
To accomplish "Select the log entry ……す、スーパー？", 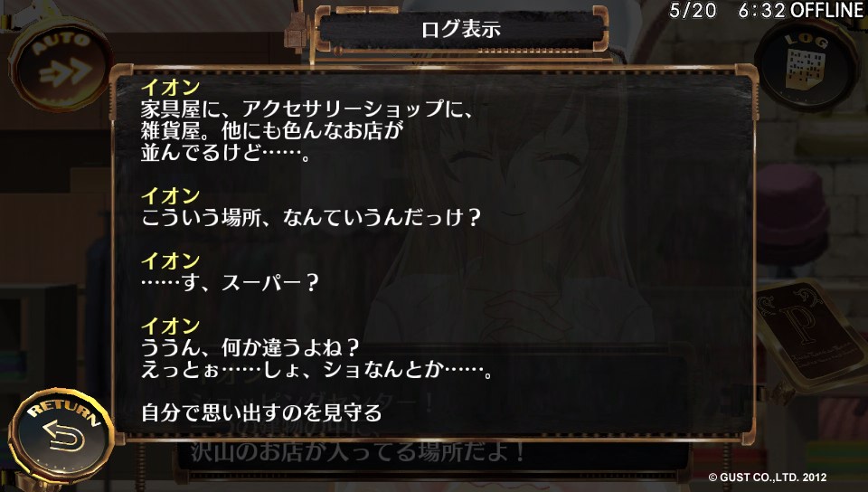I will point(230,283).
